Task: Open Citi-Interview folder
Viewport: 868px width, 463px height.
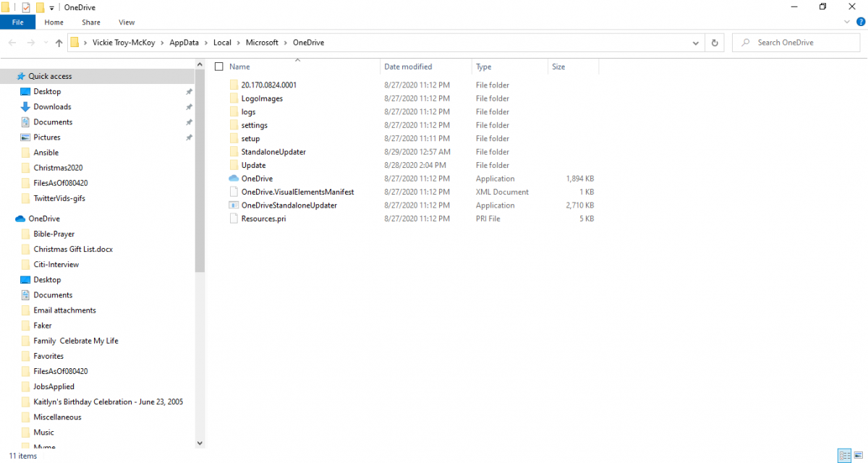Action: 56,265
